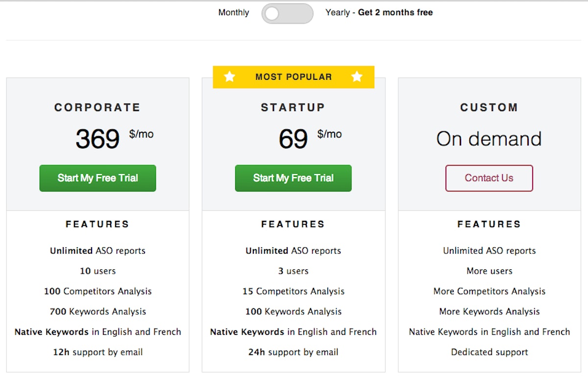Viewport: 588px width, 378px height.
Task: Start free trial for Startup plan
Action: click(x=293, y=178)
